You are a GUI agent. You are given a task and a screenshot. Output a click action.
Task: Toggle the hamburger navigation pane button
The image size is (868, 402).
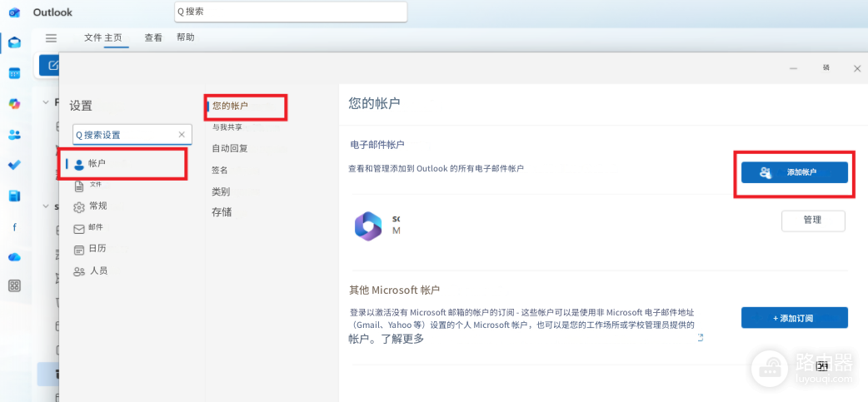[x=51, y=38]
